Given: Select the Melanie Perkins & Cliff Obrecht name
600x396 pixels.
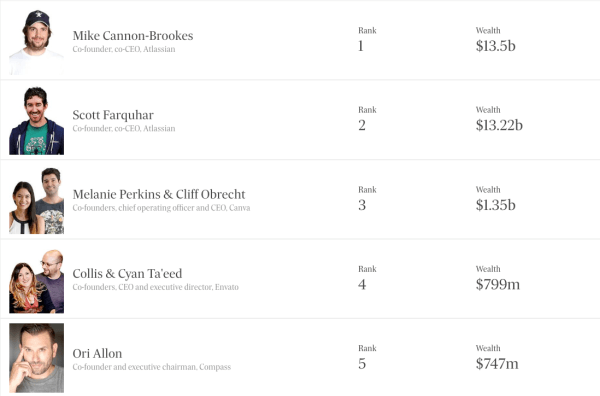Looking at the screenshot, I should point(159,194).
